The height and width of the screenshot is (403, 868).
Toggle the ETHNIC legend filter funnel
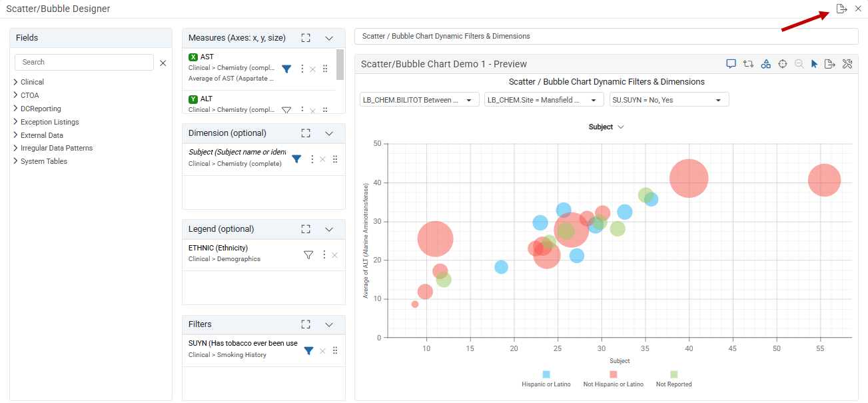[x=308, y=254]
